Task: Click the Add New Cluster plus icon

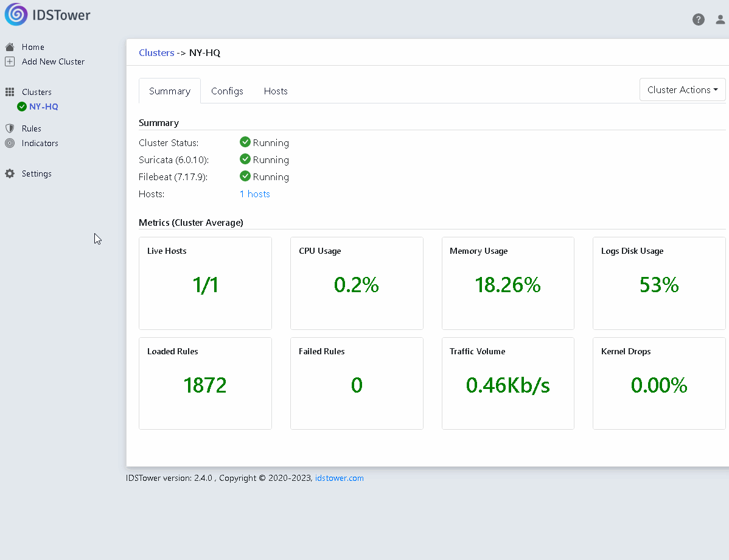Action: [x=10, y=61]
